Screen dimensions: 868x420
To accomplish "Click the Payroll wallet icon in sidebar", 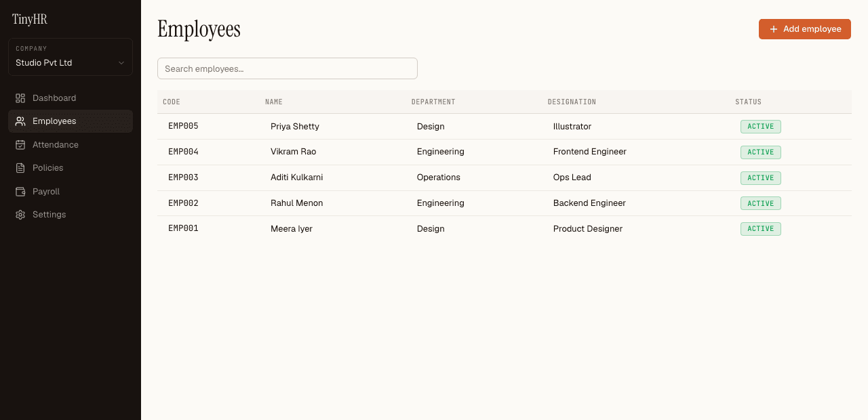I will coord(20,192).
